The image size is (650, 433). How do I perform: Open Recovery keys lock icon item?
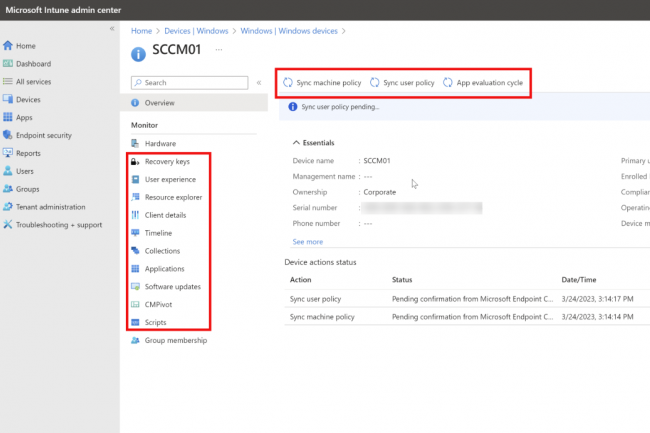[x=136, y=161]
